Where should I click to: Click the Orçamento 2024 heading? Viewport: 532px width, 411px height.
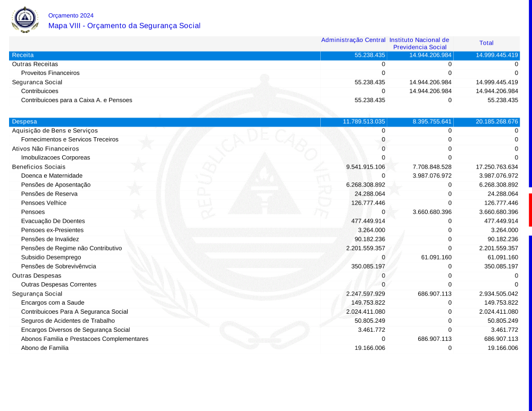71,15
